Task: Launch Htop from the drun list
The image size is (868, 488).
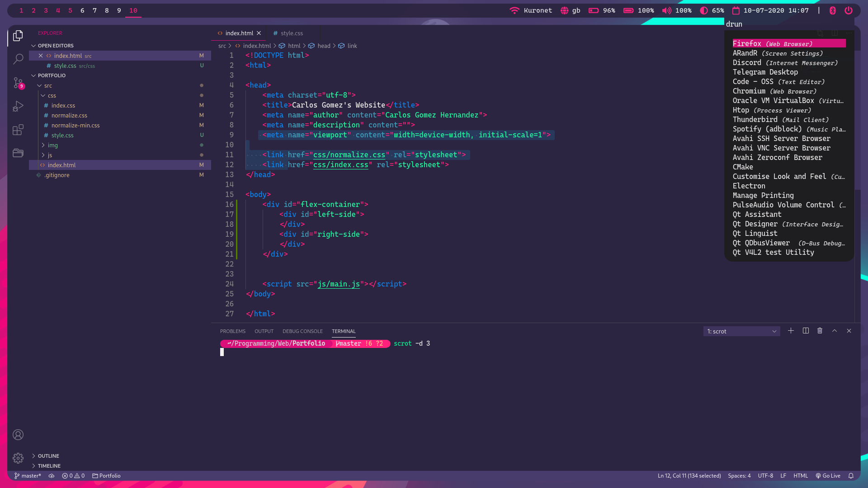Action: (x=789, y=110)
